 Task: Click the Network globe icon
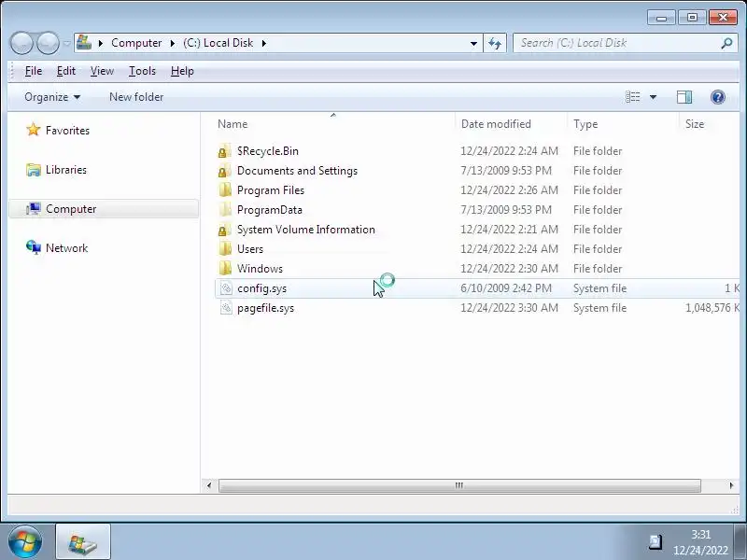[34, 247]
